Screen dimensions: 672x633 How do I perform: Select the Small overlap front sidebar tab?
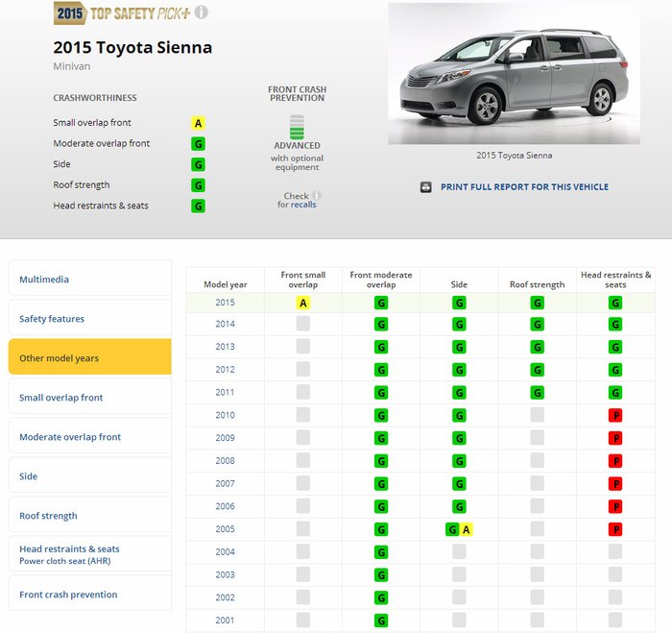pos(89,398)
